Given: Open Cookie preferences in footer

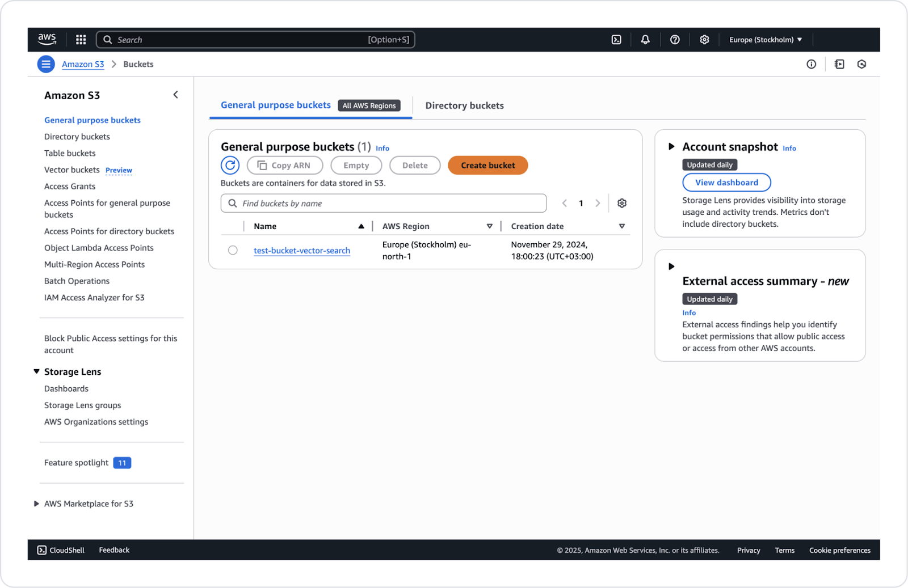Looking at the screenshot, I should coord(840,550).
